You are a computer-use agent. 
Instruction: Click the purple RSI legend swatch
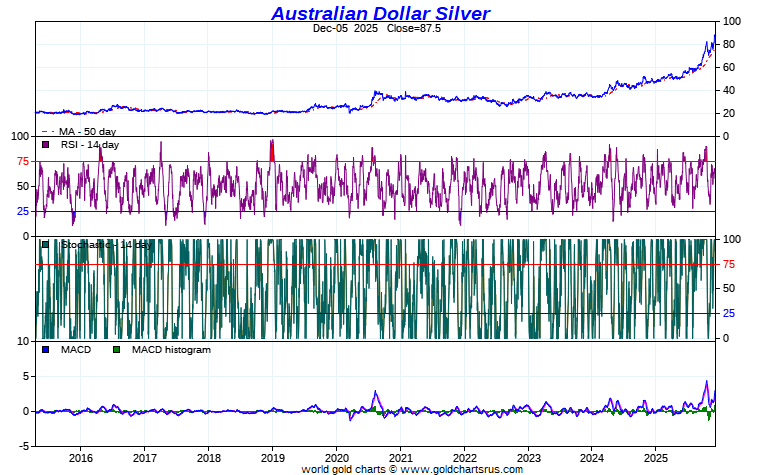click(x=46, y=144)
